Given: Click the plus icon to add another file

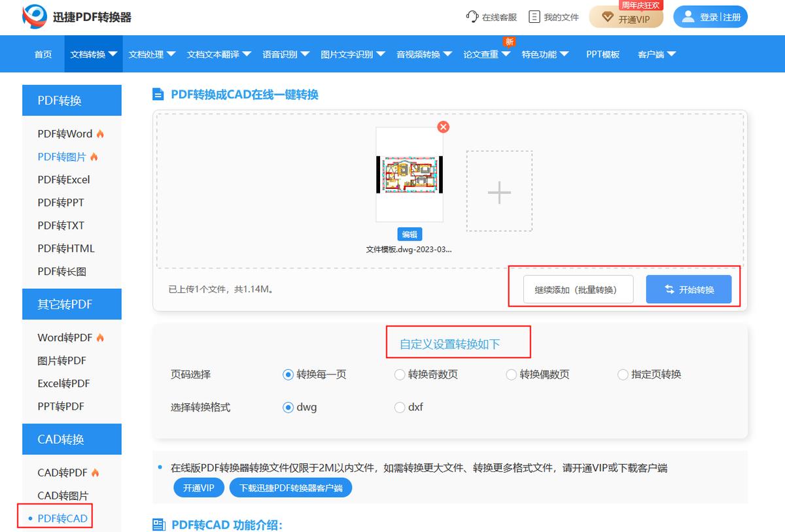Looking at the screenshot, I should 499,191.
